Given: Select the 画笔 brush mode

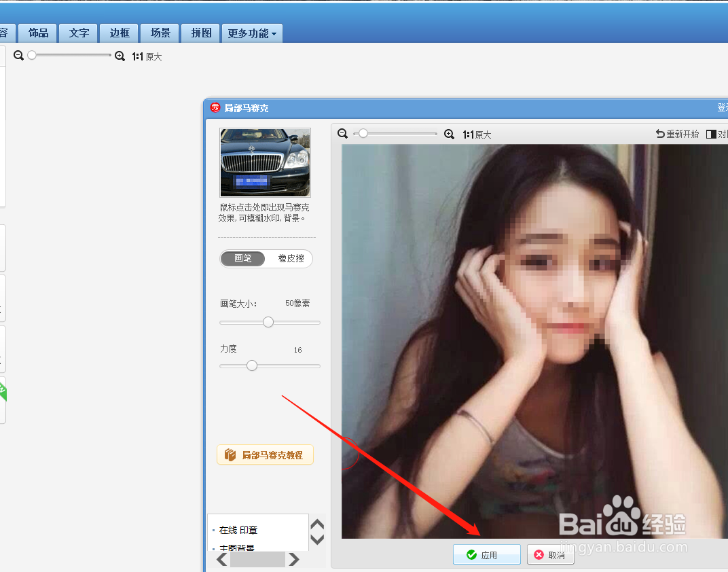Looking at the screenshot, I should tap(242, 259).
